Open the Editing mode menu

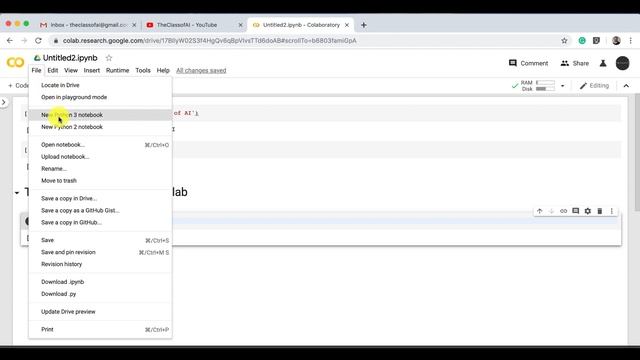(594, 86)
